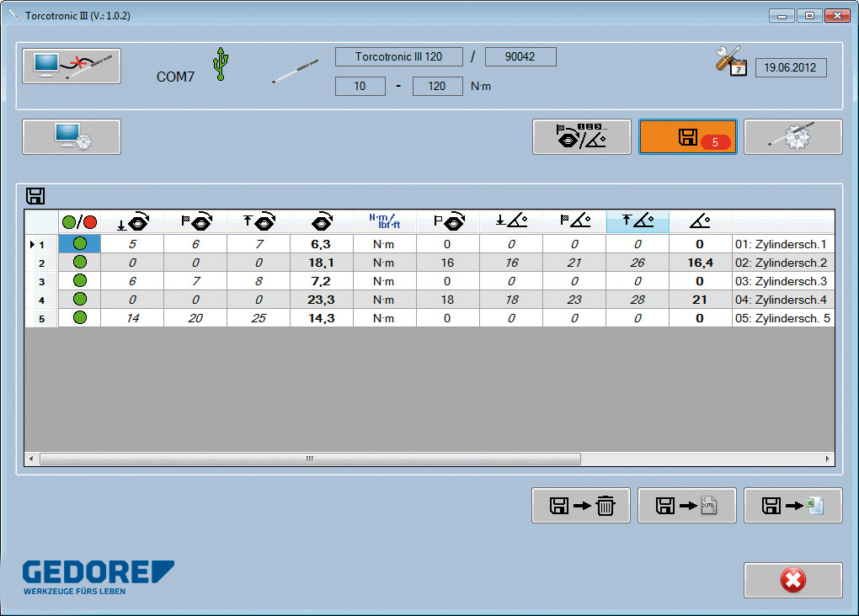Click the horizontal scrollbar right arrow
Image resolution: width=859 pixels, height=616 pixels.
tap(828, 459)
